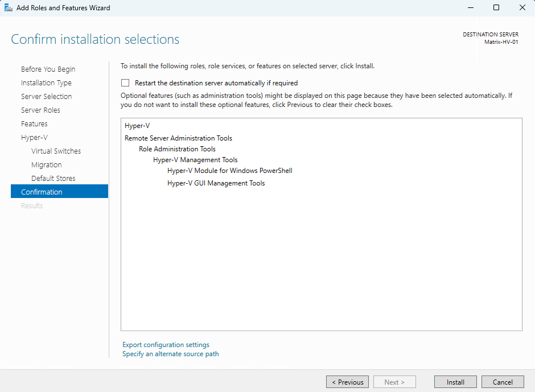Select Hyper-V entry in the installation list
Viewport: 535px width, 392px height.
click(x=137, y=126)
